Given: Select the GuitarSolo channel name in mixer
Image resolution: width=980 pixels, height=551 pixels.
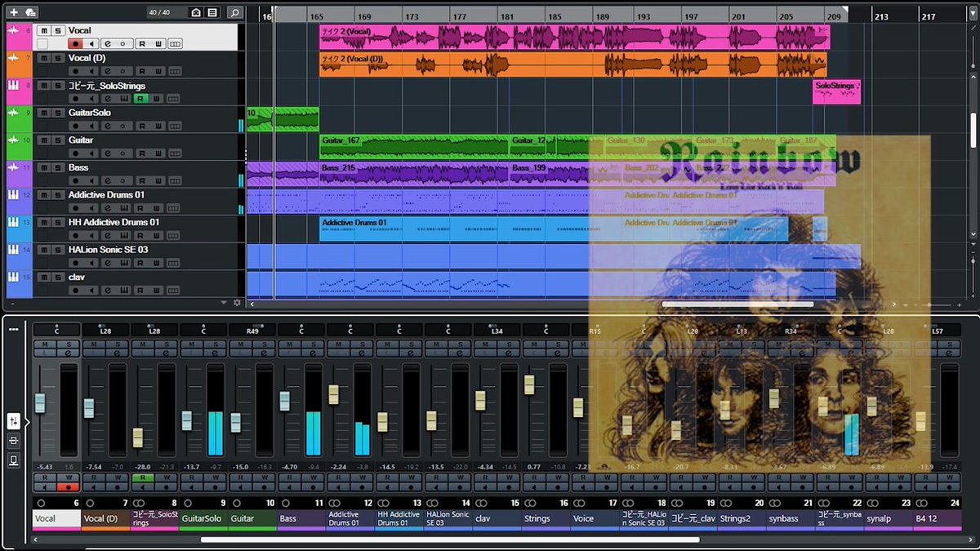Looking at the screenshot, I should pyautogui.click(x=203, y=518).
